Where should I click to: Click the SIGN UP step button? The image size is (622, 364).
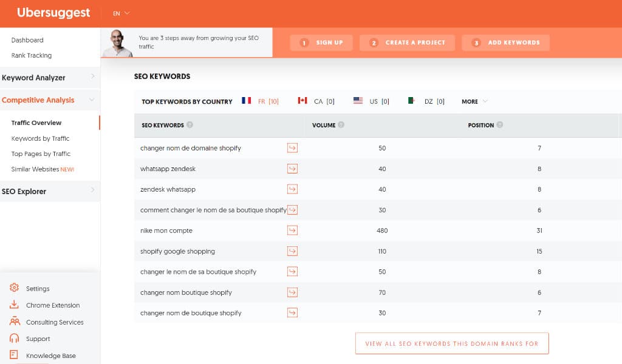(x=321, y=42)
